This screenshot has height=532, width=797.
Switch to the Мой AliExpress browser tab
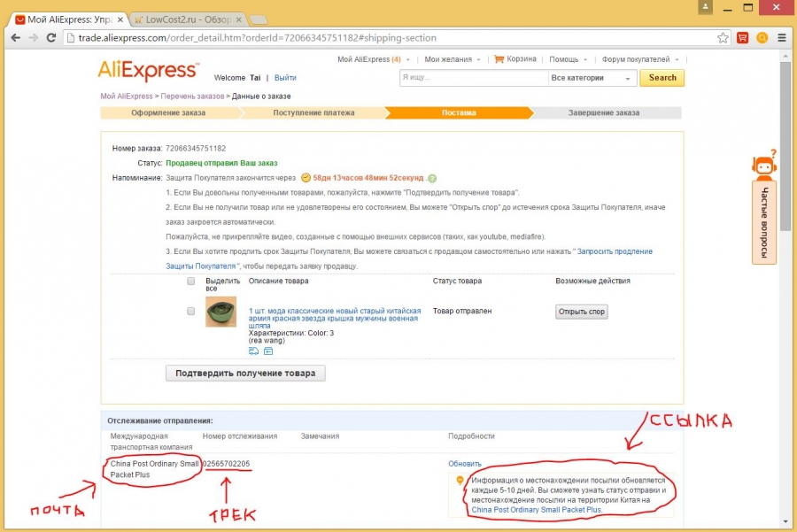(69, 19)
